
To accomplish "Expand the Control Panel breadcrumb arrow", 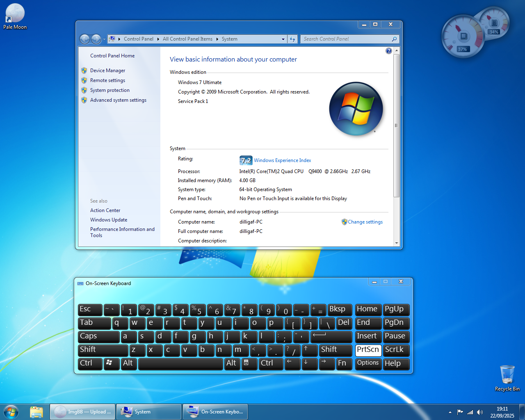I will [x=158, y=39].
